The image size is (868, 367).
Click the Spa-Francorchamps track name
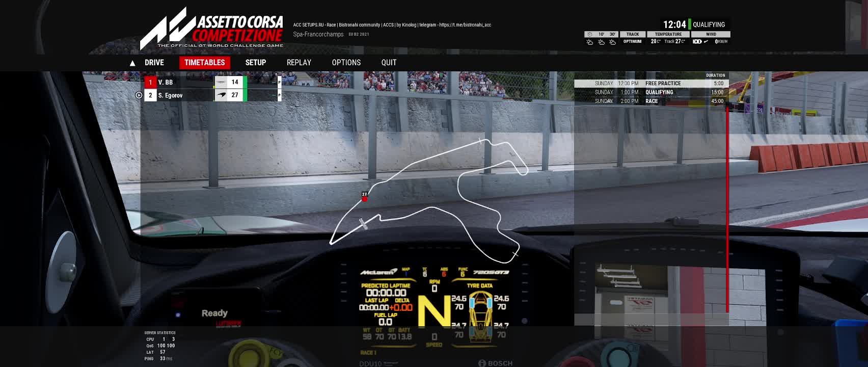(318, 34)
